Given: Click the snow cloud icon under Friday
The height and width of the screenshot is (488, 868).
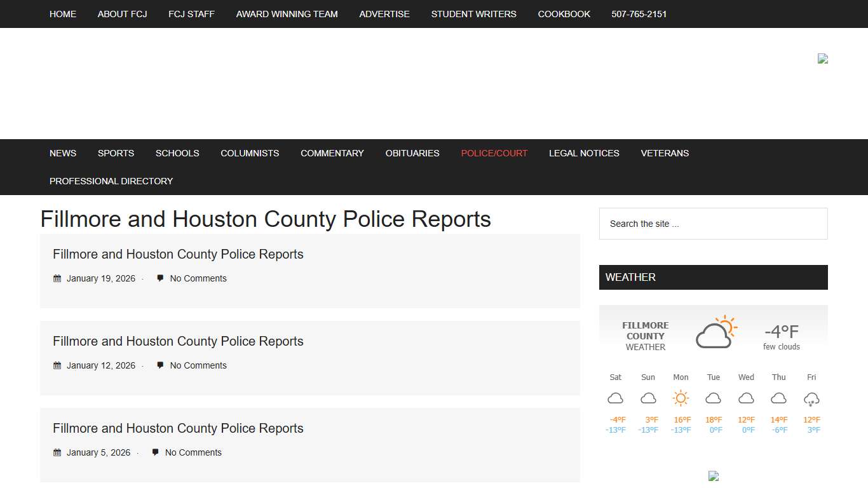Looking at the screenshot, I should click(x=811, y=398).
